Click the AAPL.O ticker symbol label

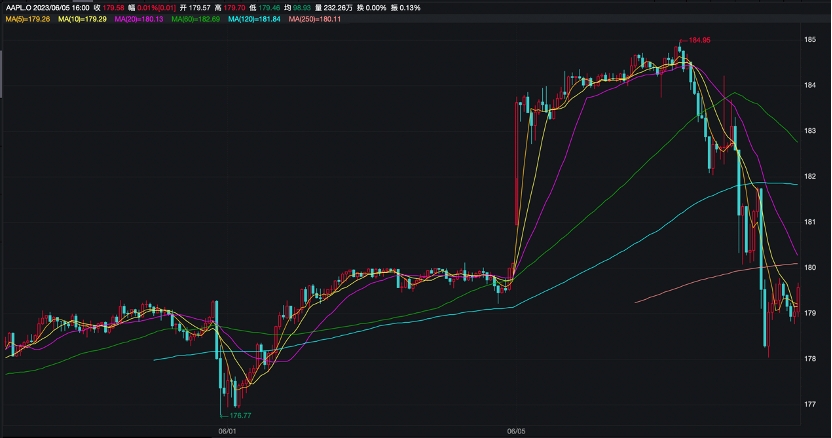pyautogui.click(x=19, y=8)
